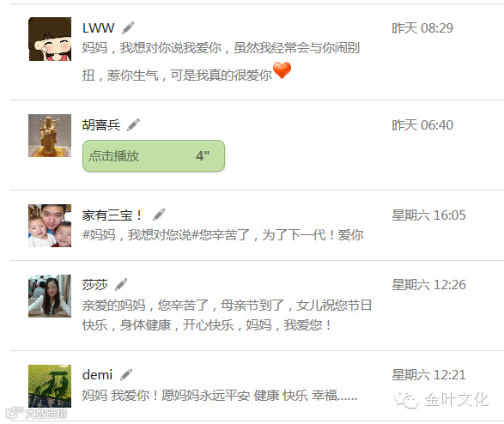504x424 pixels.
Task: Click the WeChat logo beside 金叶文化
Action: pos(406,400)
